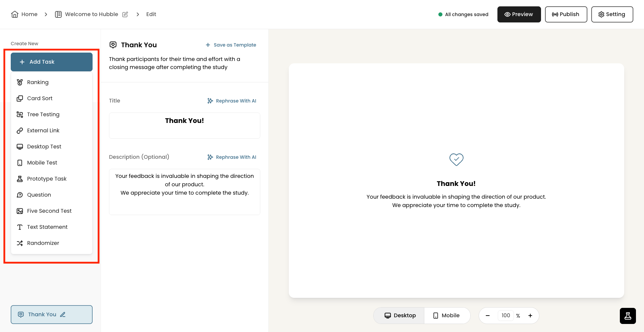The image size is (644, 332).
Task: Click Rephrase With AI for Title
Action: pos(232,101)
